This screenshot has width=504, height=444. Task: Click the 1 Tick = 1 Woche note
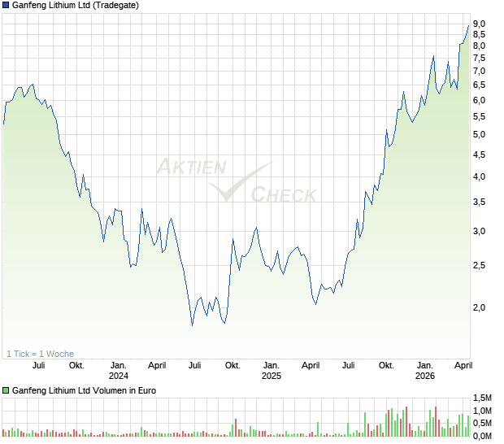(40, 354)
